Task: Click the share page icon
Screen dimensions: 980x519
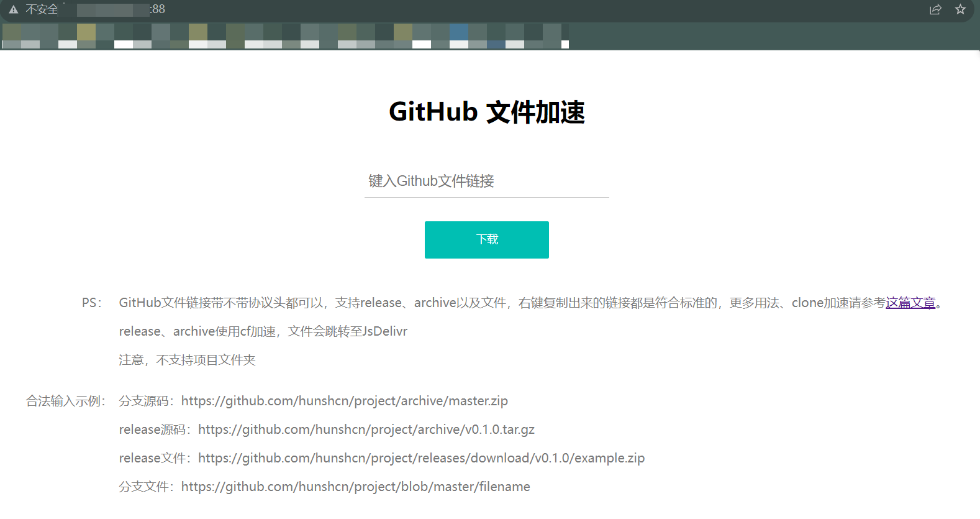Action: (x=935, y=9)
